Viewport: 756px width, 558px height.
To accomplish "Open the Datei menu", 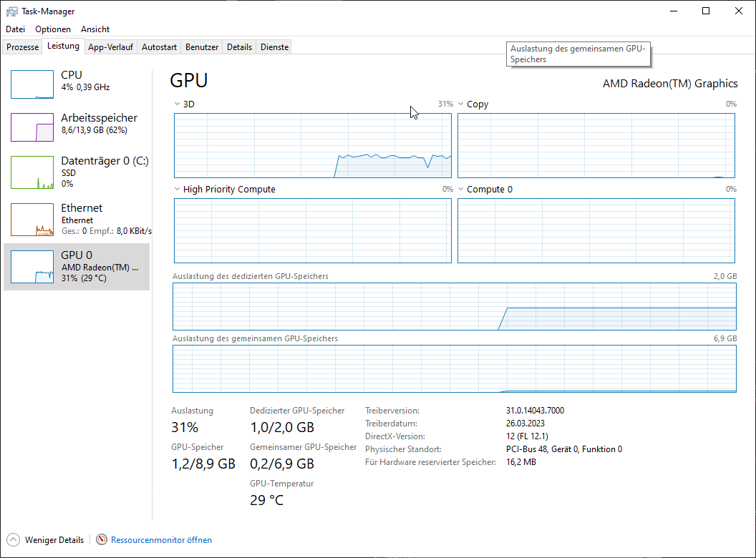I will [16, 29].
